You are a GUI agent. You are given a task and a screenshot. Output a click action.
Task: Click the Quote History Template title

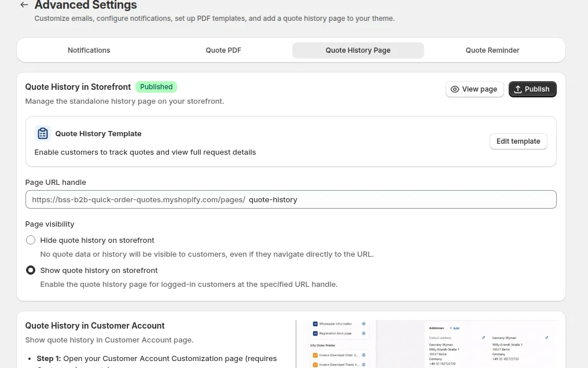point(98,134)
